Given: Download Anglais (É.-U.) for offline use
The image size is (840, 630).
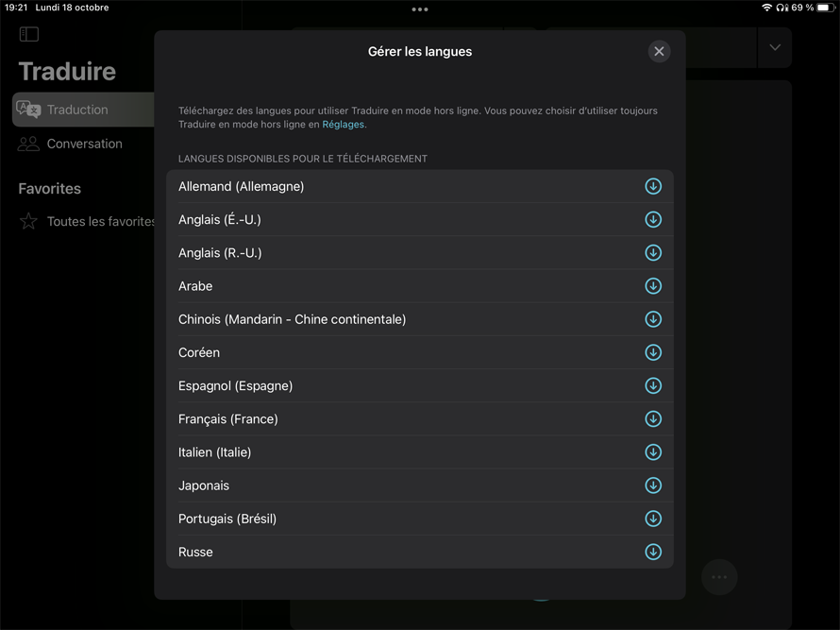Looking at the screenshot, I should [x=652, y=219].
